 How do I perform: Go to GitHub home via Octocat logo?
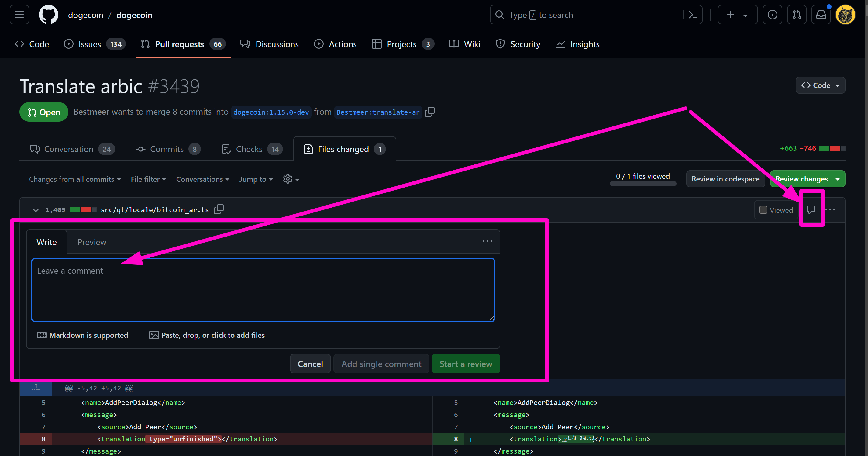click(x=49, y=15)
